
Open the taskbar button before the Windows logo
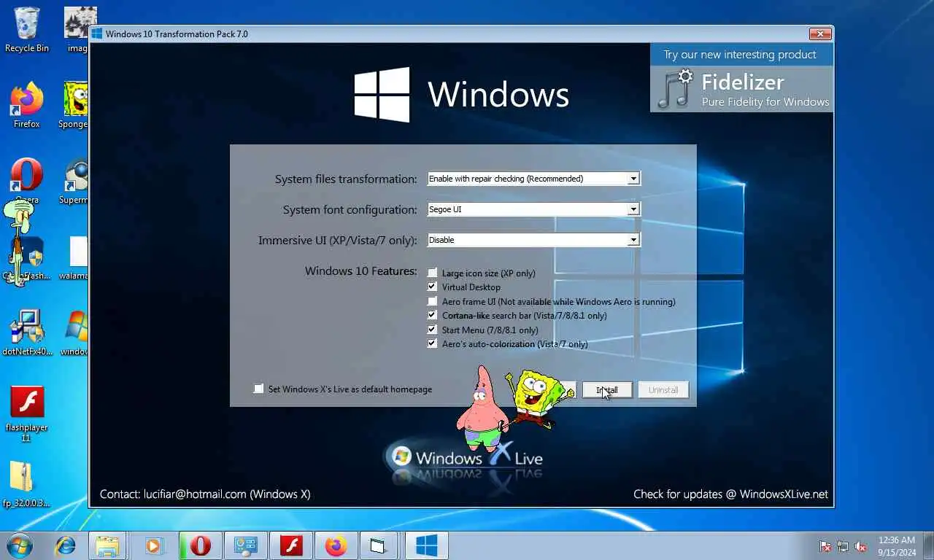(378, 545)
